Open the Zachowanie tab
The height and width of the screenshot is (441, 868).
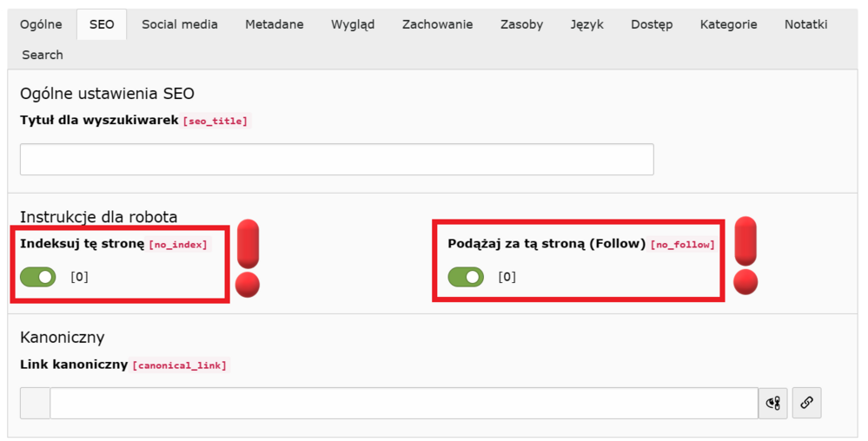pos(437,24)
